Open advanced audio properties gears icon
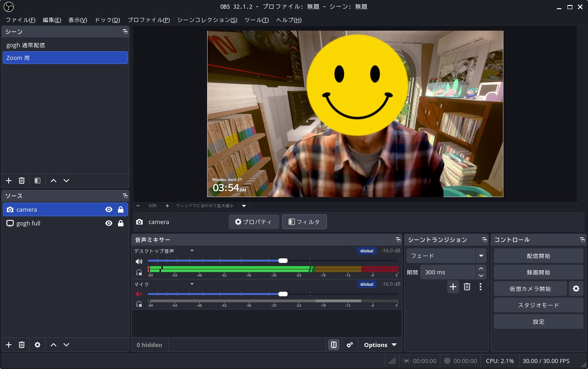588x369 pixels. coord(350,345)
